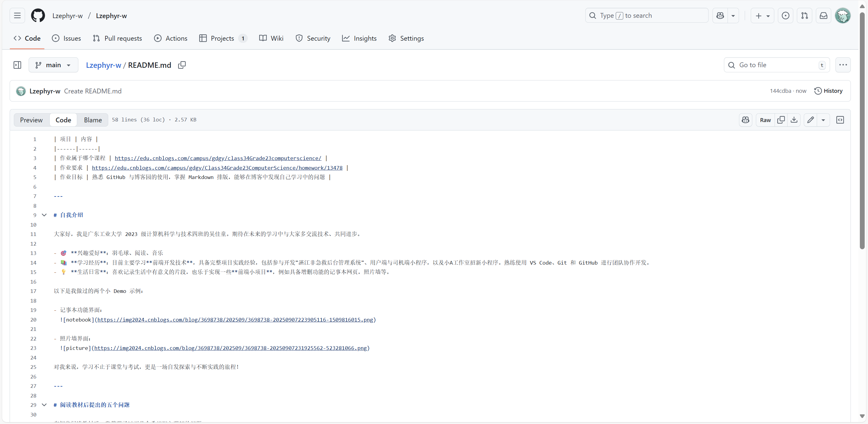The width and height of the screenshot is (868, 424).
Task: Copy raw file contents
Action: 781,120
